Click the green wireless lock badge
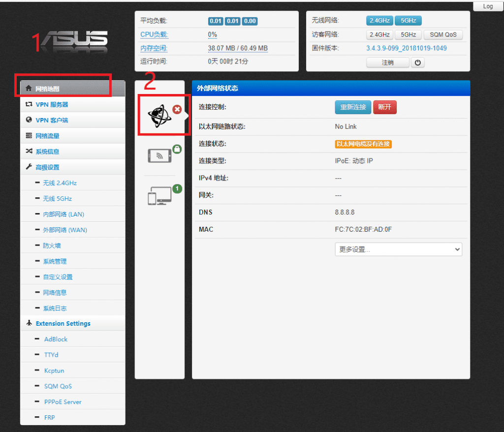The width and height of the screenshot is (504, 432). click(x=177, y=149)
